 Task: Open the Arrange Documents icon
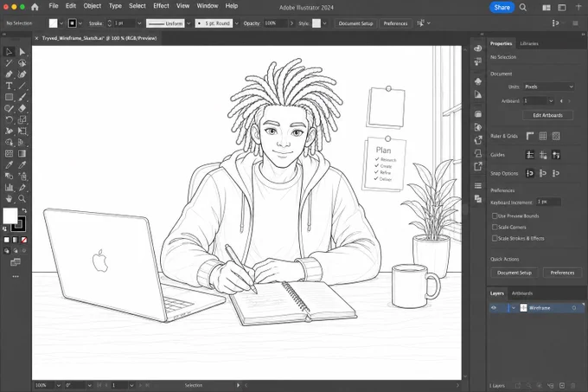point(546,8)
